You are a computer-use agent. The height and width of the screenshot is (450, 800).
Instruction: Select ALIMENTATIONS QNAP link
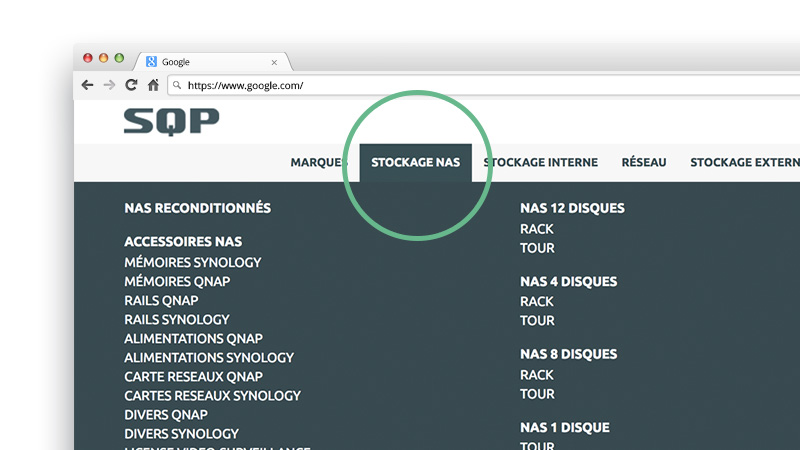(193, 339)
